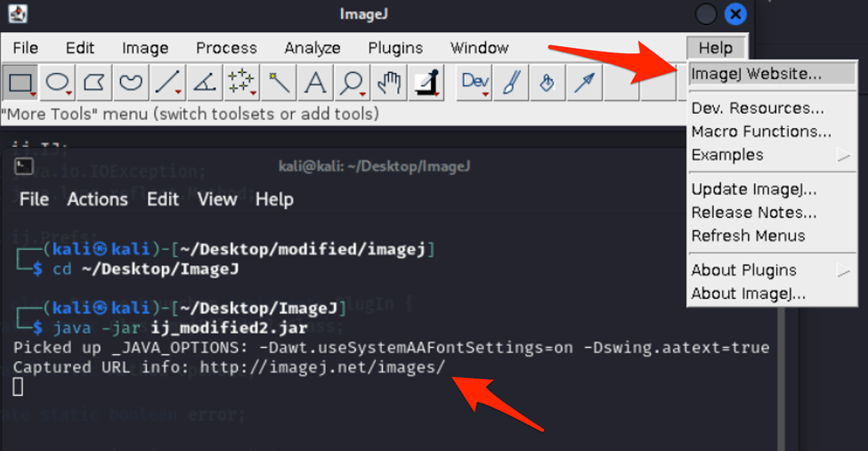Choose About ImageJ... menu entry
Viewport: 868px width, 451px height.
(772, 294)
